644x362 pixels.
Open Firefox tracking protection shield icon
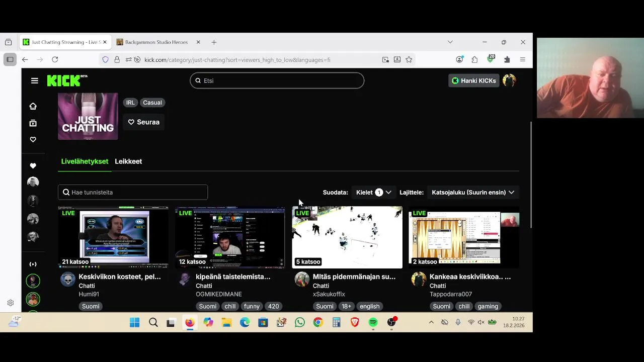[105, 59]
